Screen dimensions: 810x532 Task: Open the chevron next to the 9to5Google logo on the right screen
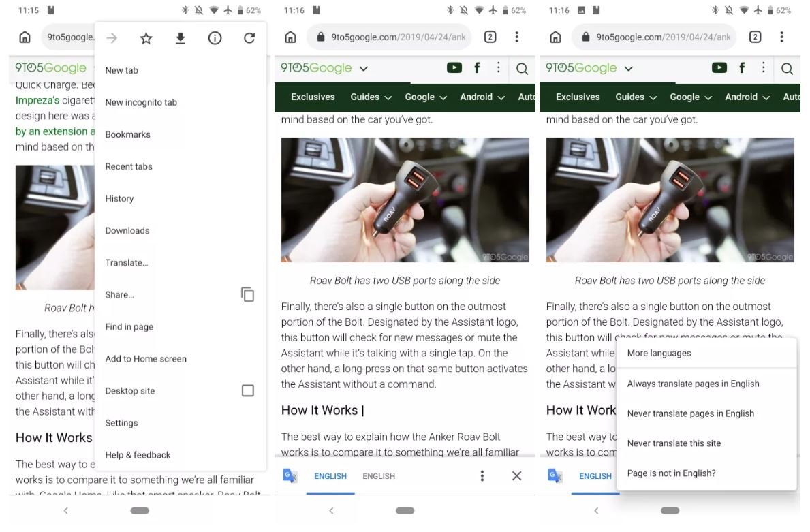(629, 68)
